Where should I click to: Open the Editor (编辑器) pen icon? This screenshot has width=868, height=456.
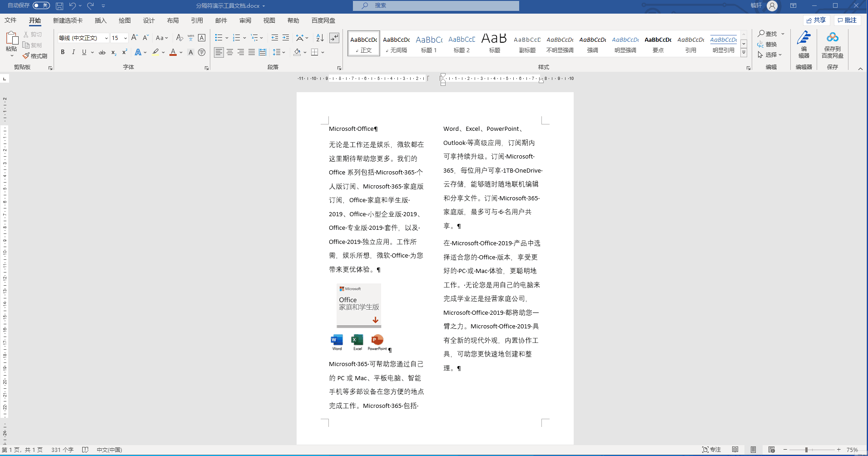[804, 44]
